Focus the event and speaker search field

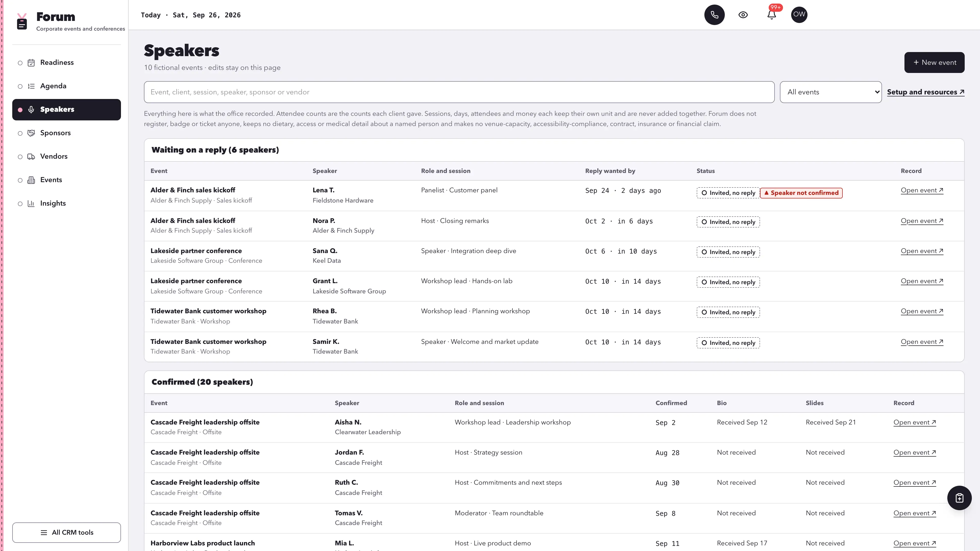point(459,92)
